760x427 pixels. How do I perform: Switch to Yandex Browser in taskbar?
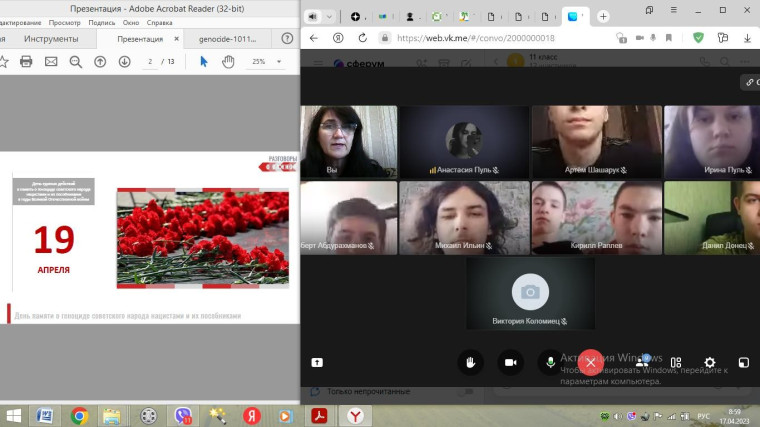click(355, 416)
